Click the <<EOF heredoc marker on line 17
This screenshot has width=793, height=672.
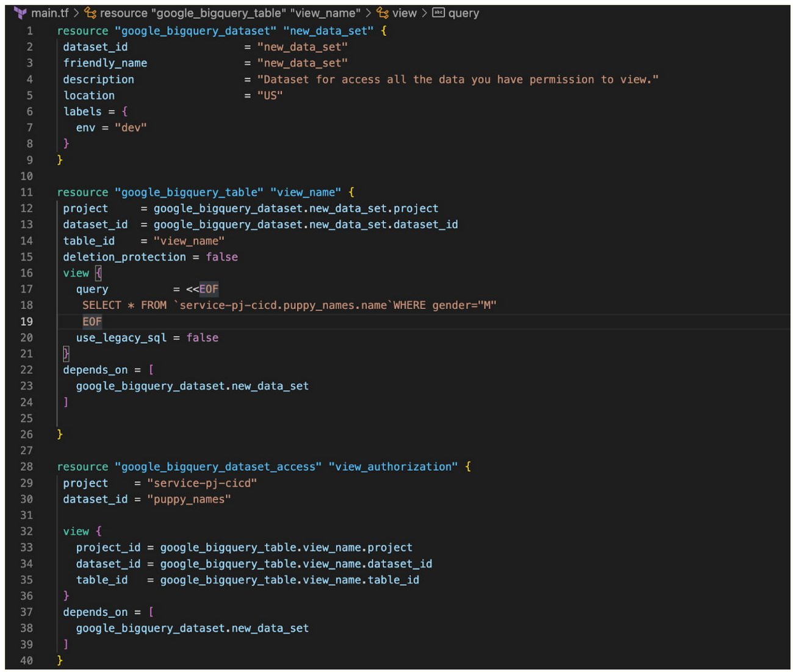(x=202, y=289)
